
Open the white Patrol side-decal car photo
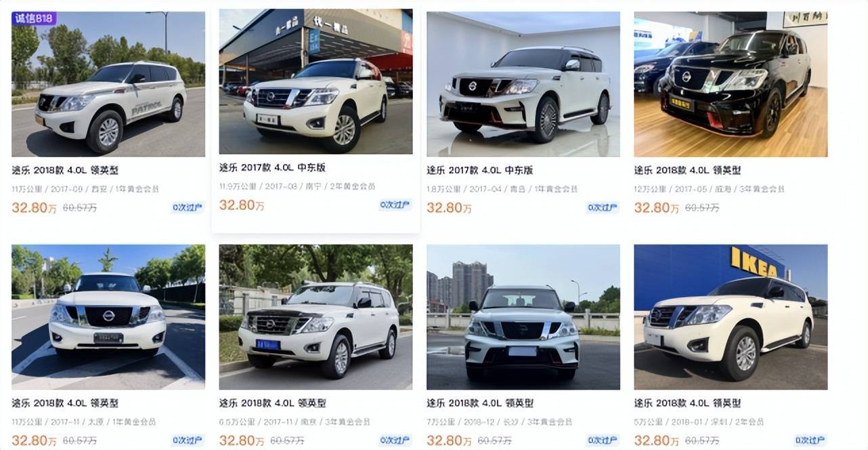click(x=108, y=84)
